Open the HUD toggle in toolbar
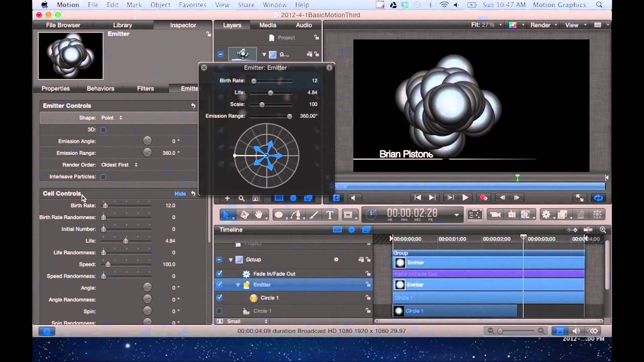644x362 pixels. (x=475, y=215)
